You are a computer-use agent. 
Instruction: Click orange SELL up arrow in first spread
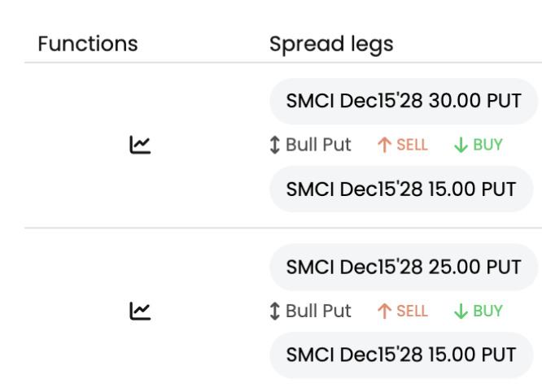[384, 145]
